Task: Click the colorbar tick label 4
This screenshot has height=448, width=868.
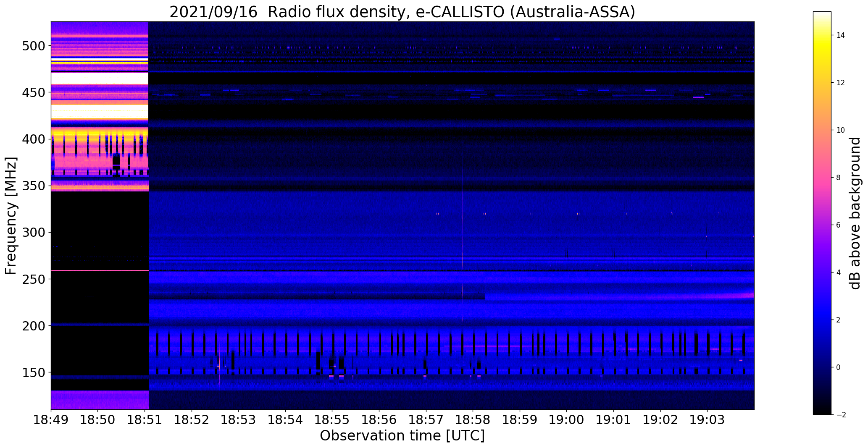Action: [839, 272]
